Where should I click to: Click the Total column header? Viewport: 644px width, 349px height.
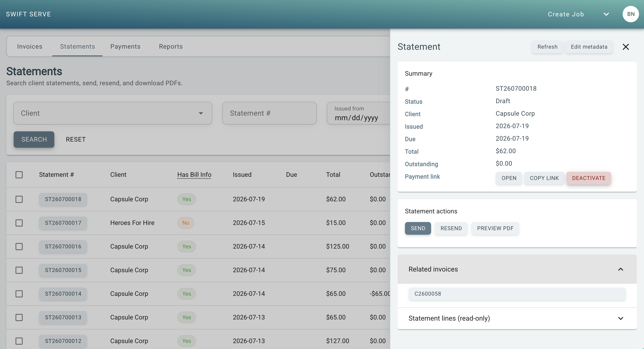point(333,175)
